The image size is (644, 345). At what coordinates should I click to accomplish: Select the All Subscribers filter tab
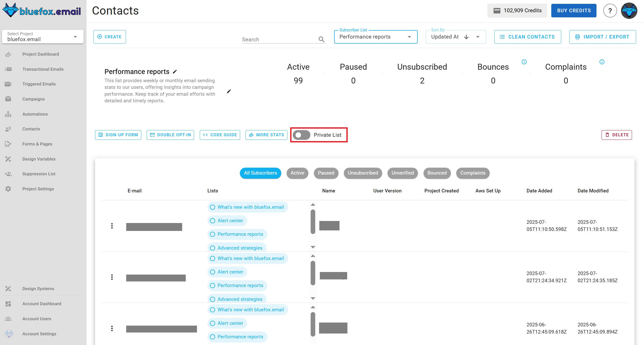(260, 173)
